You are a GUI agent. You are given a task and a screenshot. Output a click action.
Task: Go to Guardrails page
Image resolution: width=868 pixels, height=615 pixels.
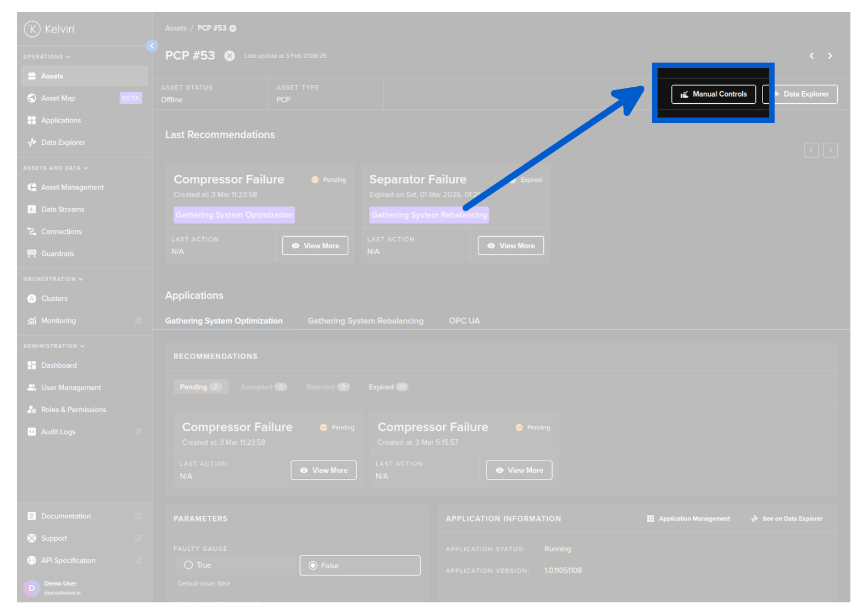coord(57,254)
